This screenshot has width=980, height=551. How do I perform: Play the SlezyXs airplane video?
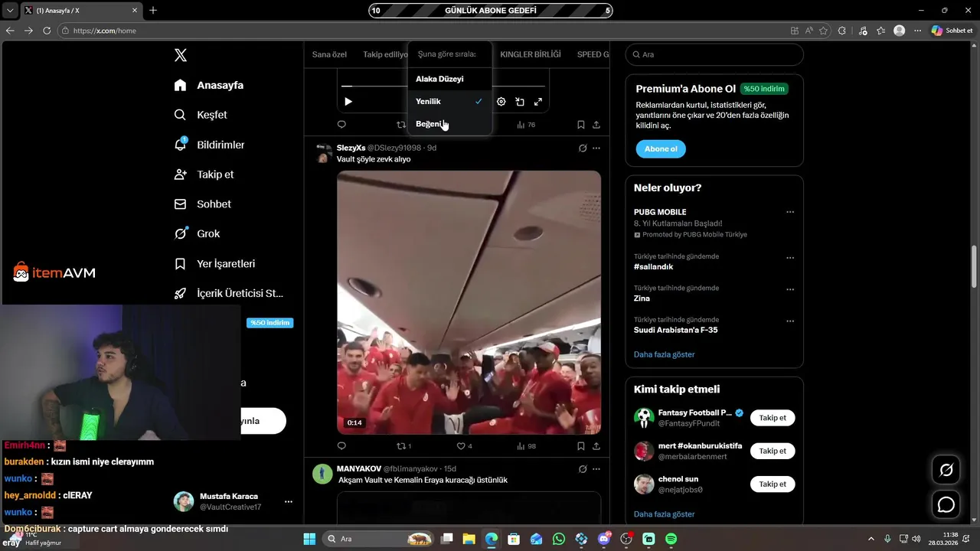[469, 302]
